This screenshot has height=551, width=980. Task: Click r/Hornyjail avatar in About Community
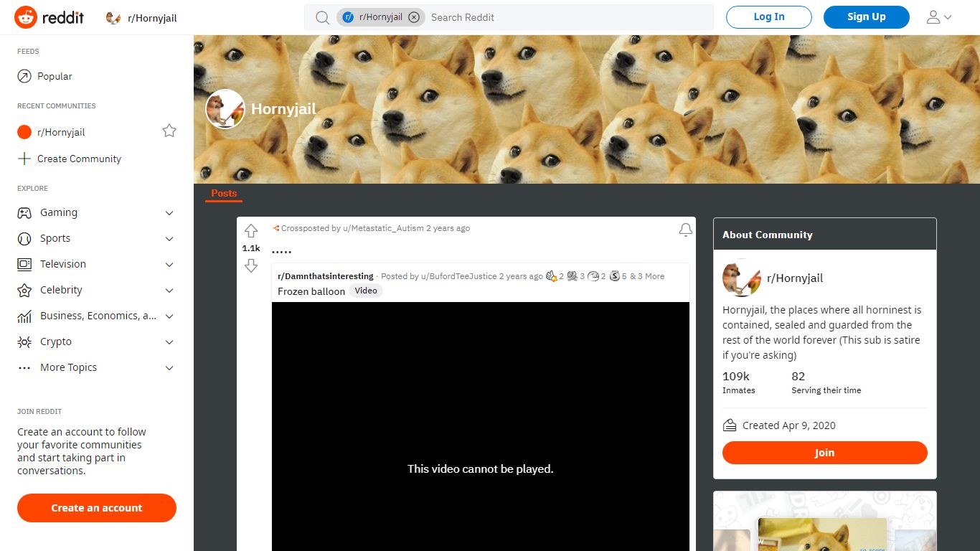coord(741,278)
